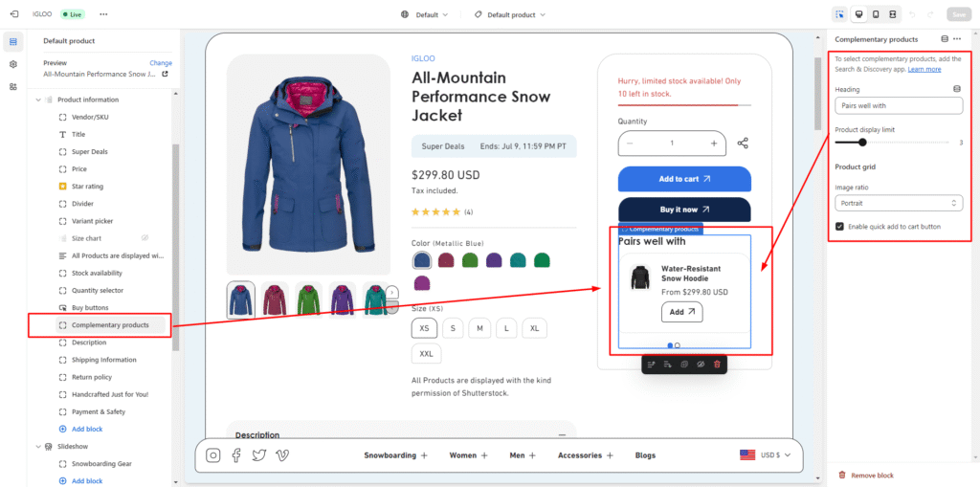Click the share icon beside quantity selector
This screenshot has width=980, height=487.
pyautogui.click(x=743, y=144)
